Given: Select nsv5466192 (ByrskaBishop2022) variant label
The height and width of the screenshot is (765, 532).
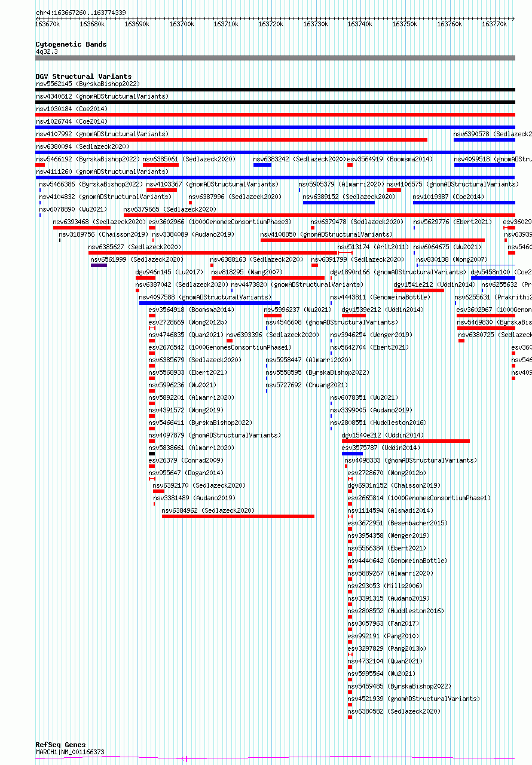Looking at the screenshot, I should click(x=88, y=159).
